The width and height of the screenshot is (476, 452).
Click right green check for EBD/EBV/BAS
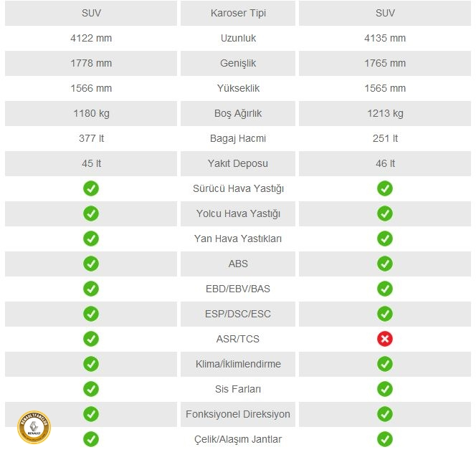385,289
